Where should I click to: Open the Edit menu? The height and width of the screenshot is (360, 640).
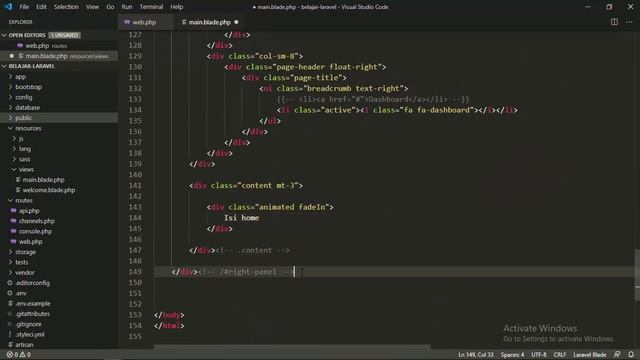point(41,7)
